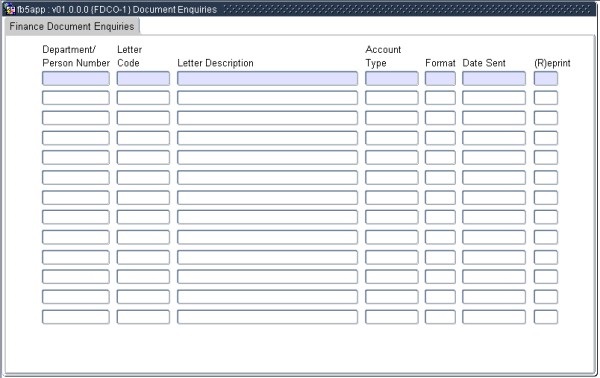Click the fifth-row Department/Person Number field
600x378 pixels.
76,158
